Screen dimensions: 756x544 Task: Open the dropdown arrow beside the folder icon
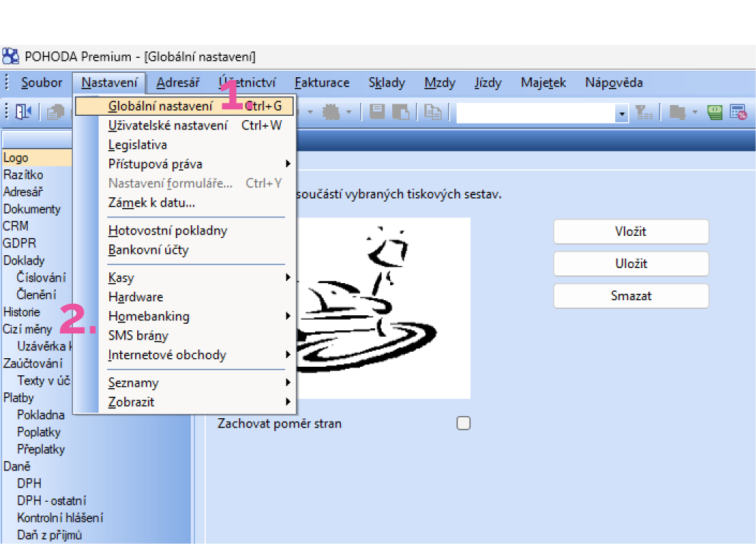point(695,112)
